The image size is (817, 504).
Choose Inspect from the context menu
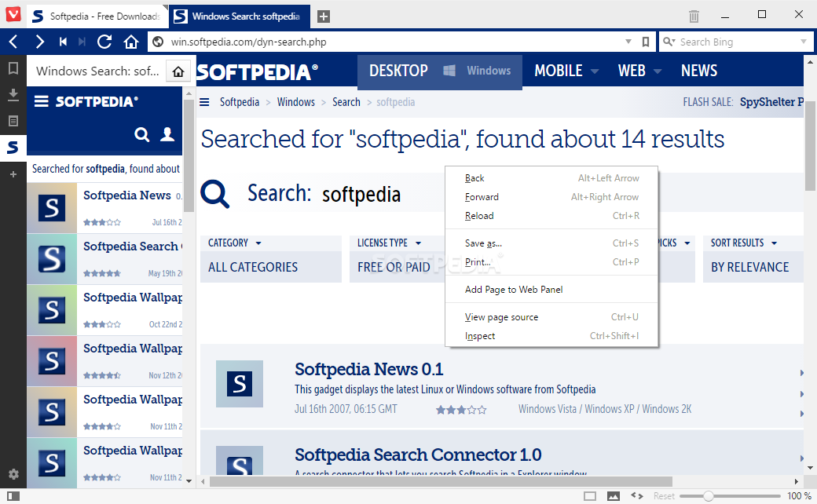tap(551, 336)
